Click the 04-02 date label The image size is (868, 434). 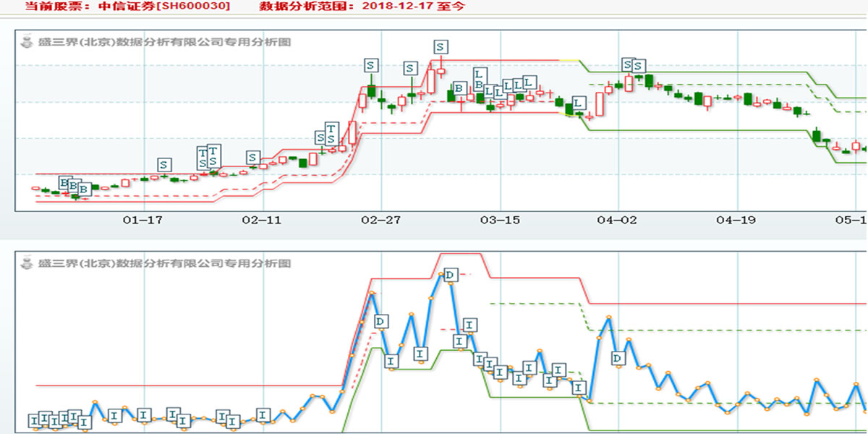(618, 220)
